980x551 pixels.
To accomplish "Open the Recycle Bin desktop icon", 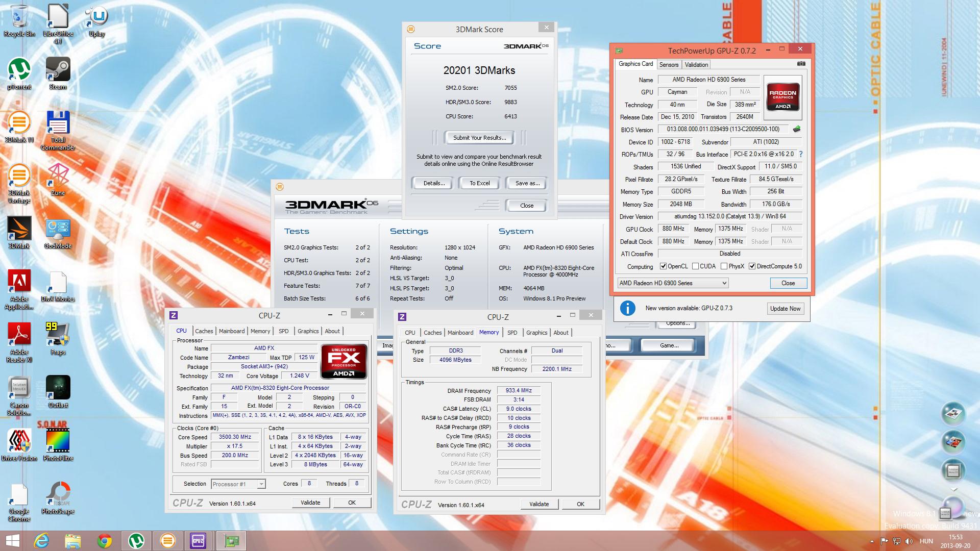I will click(19, 20).
